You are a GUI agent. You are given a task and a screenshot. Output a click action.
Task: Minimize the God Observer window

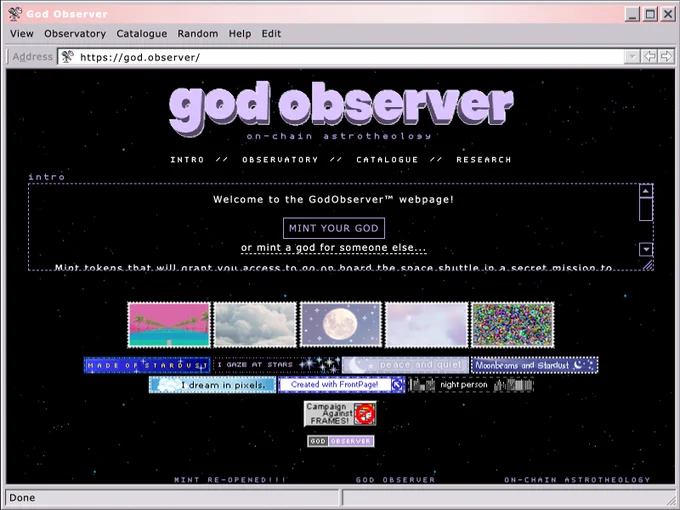(x=633, y=14)
